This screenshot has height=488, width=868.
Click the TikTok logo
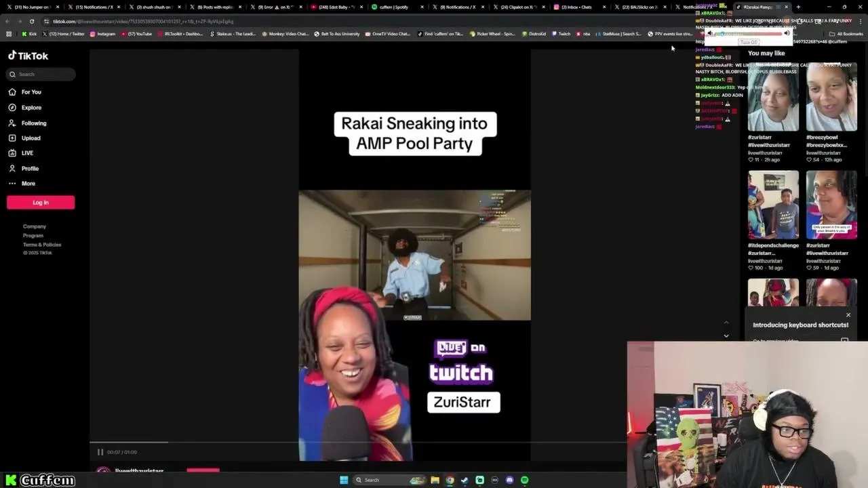(28, 56)
